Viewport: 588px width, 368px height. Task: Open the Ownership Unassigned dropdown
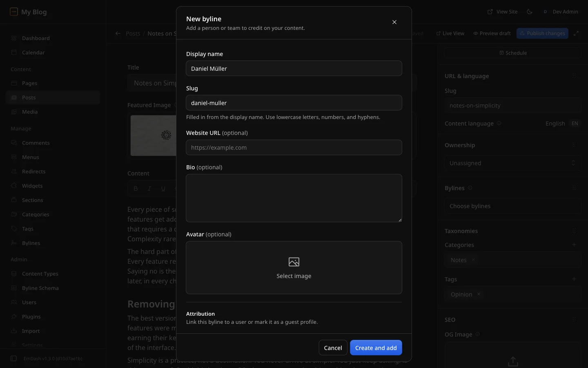point(513,163)
